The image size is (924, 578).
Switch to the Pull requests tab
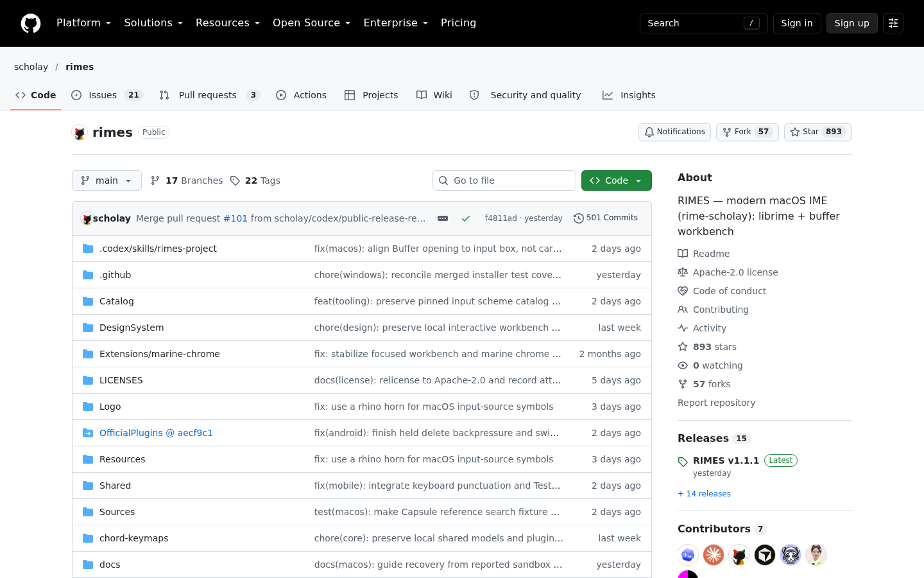(x=209, y=95)
